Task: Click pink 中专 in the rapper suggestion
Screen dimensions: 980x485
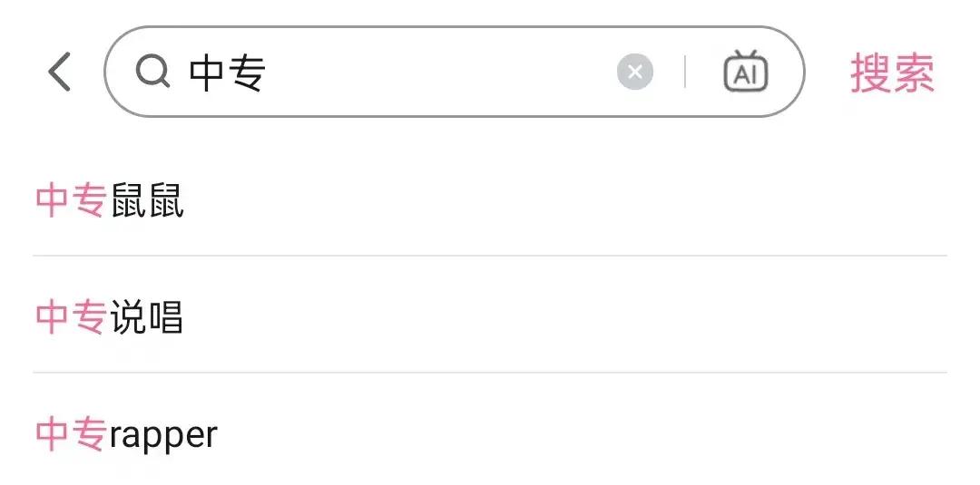Action: [x=71, y=434]
